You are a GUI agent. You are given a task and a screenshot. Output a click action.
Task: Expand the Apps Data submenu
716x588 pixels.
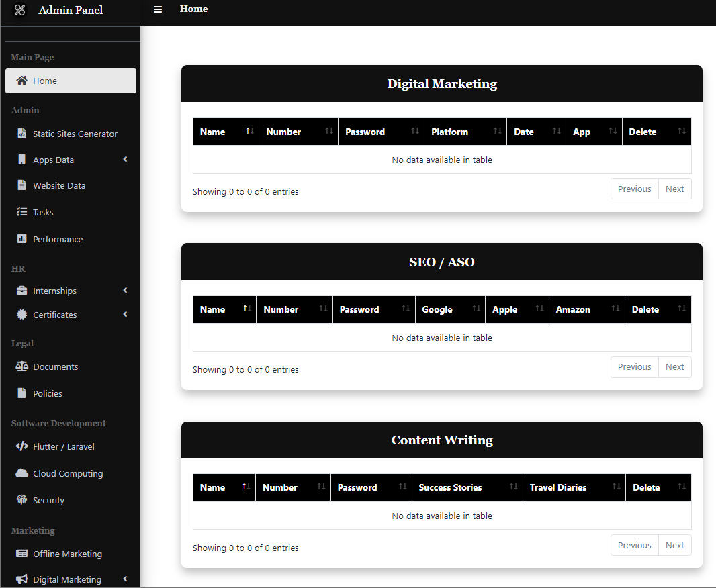[x=125, y=160]
